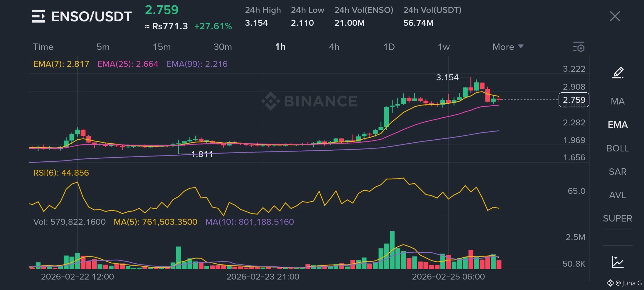Select the 15m interval
The image size is (644, 290).
point(162,47)
